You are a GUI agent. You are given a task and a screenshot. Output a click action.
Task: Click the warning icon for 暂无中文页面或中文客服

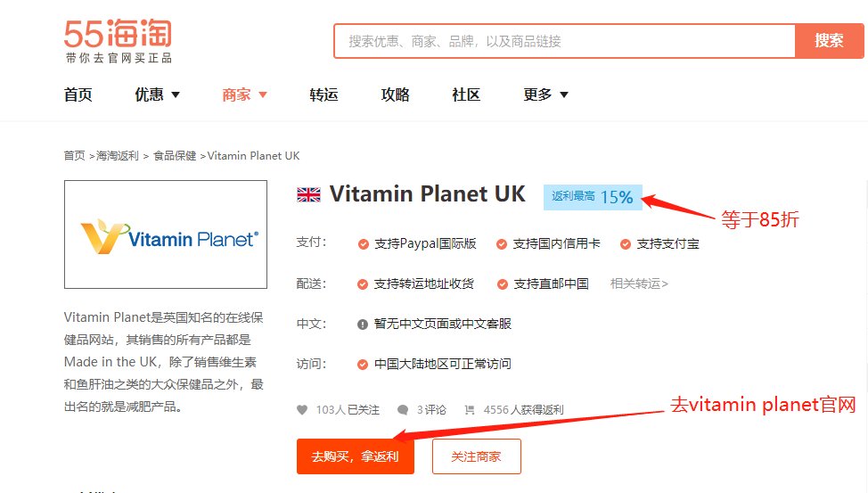[x=363, y=324]
